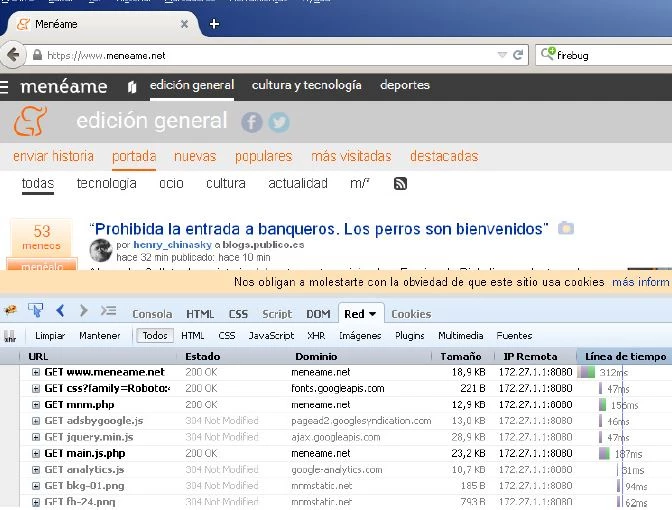Click the camera icon next to headline

pos(566,228)
